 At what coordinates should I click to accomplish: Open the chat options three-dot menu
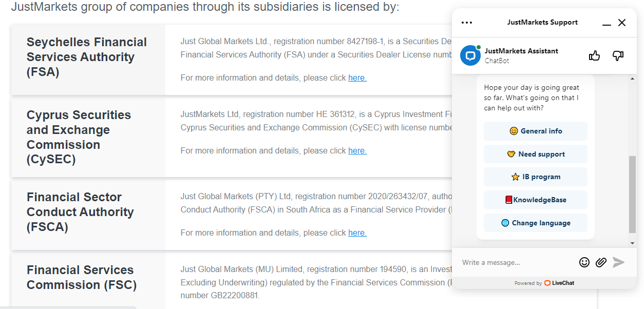pos(466,23)
